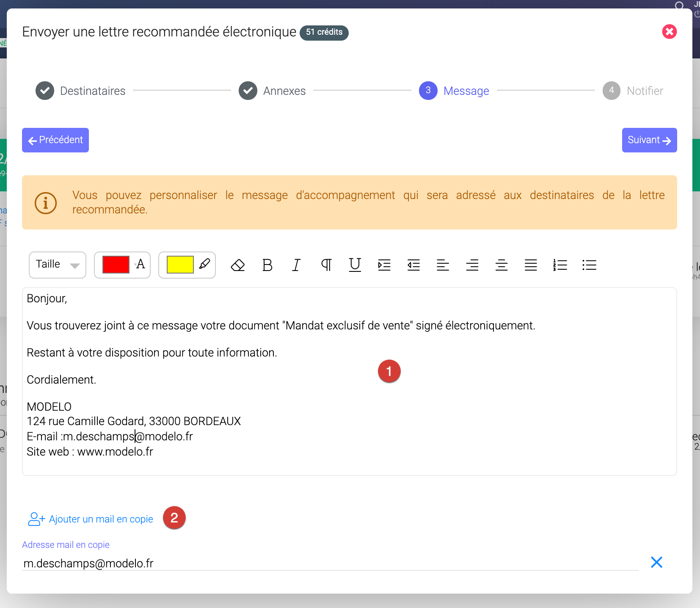Decrease indent of the text
This screenshot has width=700, height=608.
[x=413, y=265]
